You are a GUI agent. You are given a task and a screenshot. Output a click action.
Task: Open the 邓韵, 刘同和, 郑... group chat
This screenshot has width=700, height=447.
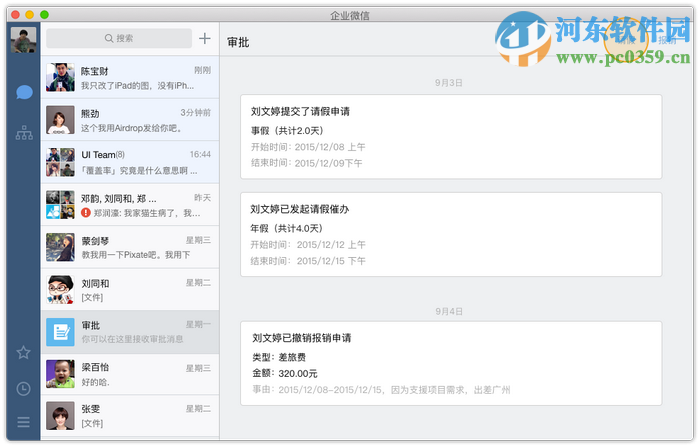click(x=130, y=205)
